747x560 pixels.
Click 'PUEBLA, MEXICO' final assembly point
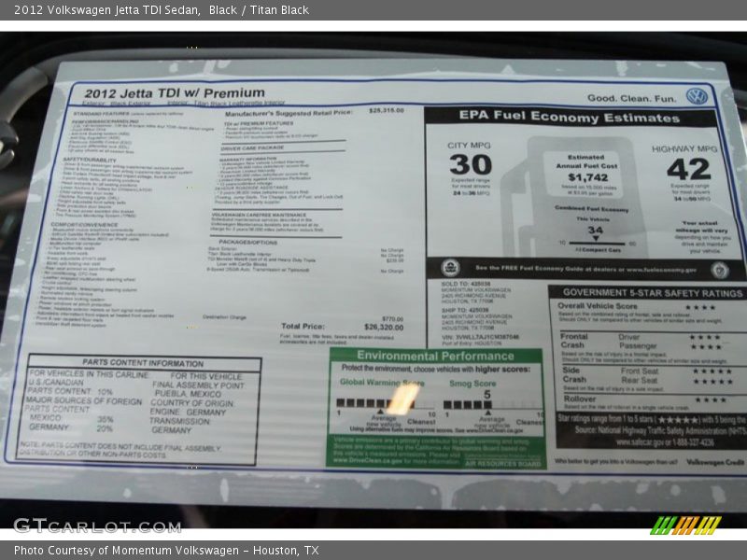click(x=189, y=394)
